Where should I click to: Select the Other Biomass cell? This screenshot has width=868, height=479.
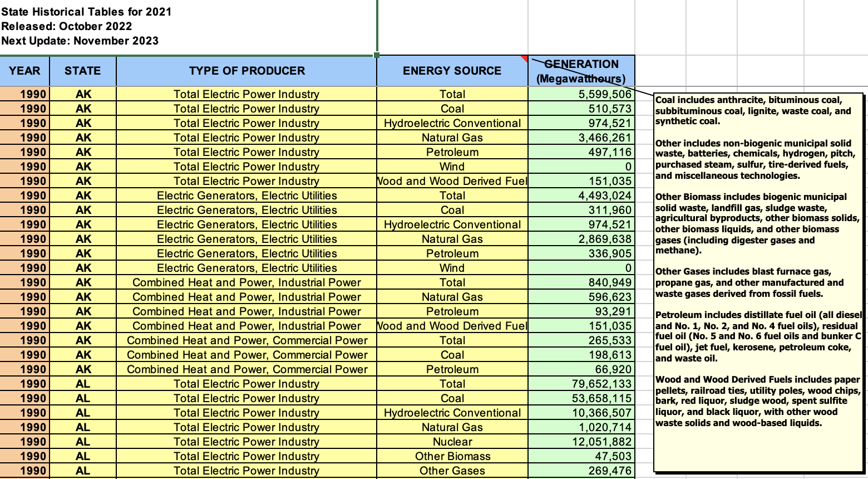(452, 456)
